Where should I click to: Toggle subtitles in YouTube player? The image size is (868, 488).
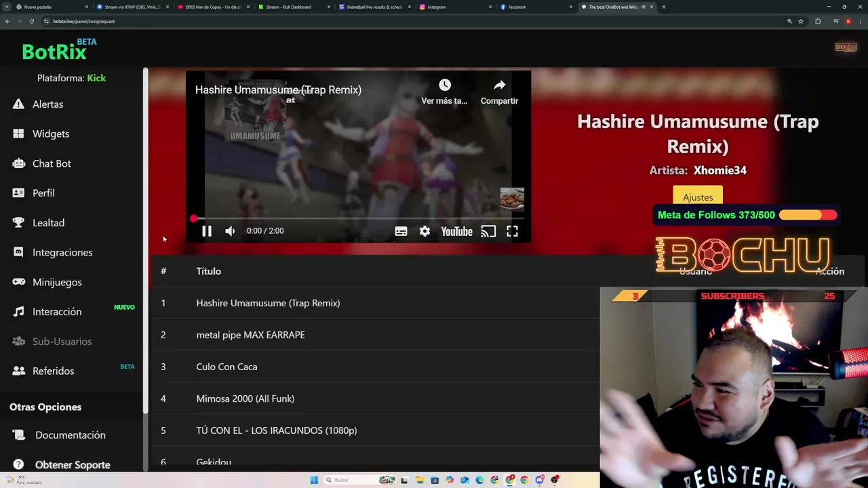pos(401,231)
